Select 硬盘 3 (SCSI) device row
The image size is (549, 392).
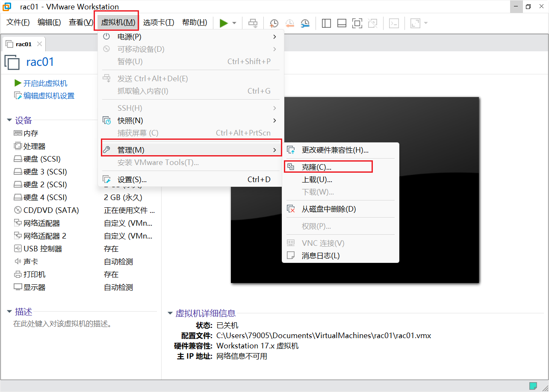(84, 172)
